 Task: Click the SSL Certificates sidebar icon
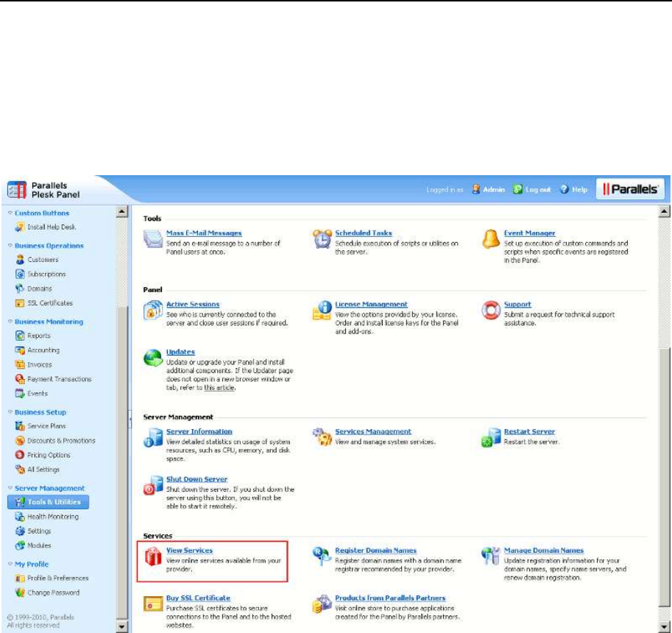(20, 303)
